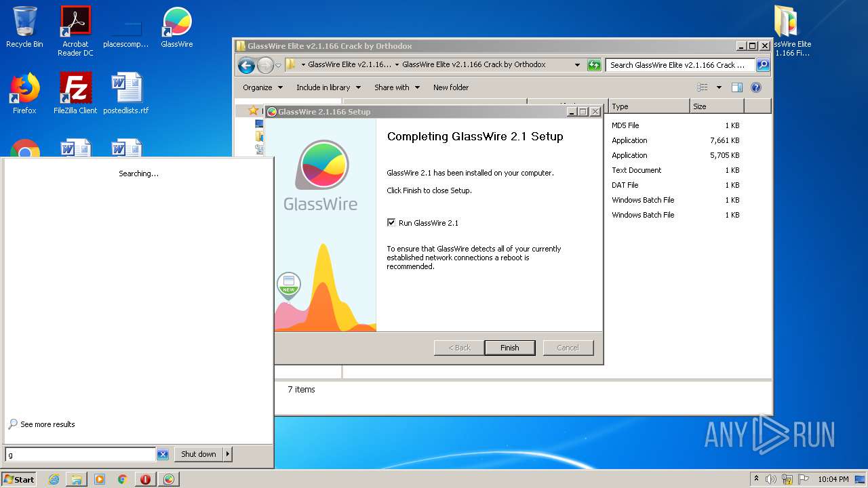This screenshot has height=488, width=868.
Task: Toggle the Explorer preview pane icon
Action: point(737,87)
